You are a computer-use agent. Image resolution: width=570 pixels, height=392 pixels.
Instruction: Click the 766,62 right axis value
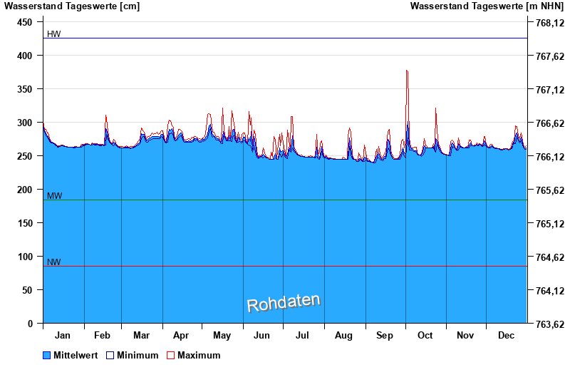550,123
